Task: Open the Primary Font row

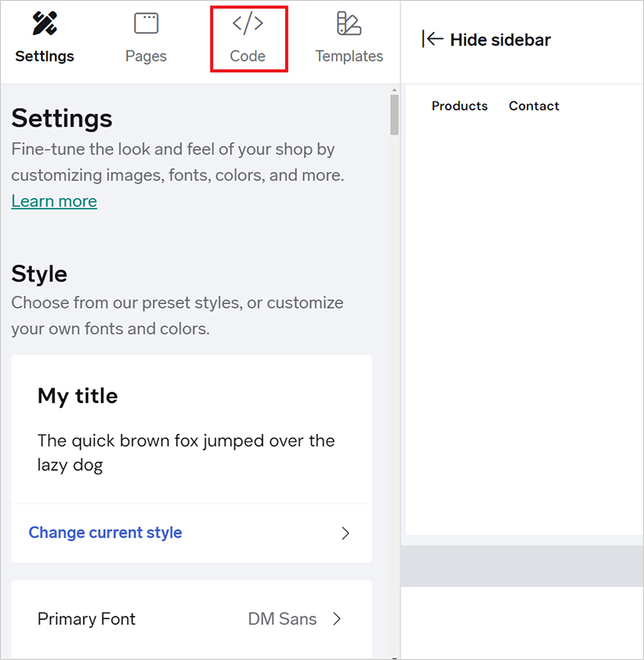Action: 191,619
